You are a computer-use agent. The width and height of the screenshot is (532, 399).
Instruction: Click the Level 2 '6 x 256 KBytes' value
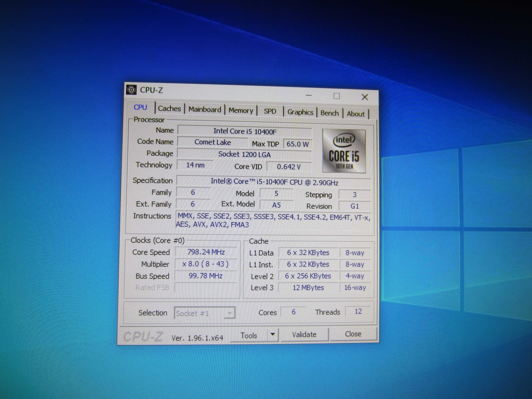point(308,276)
